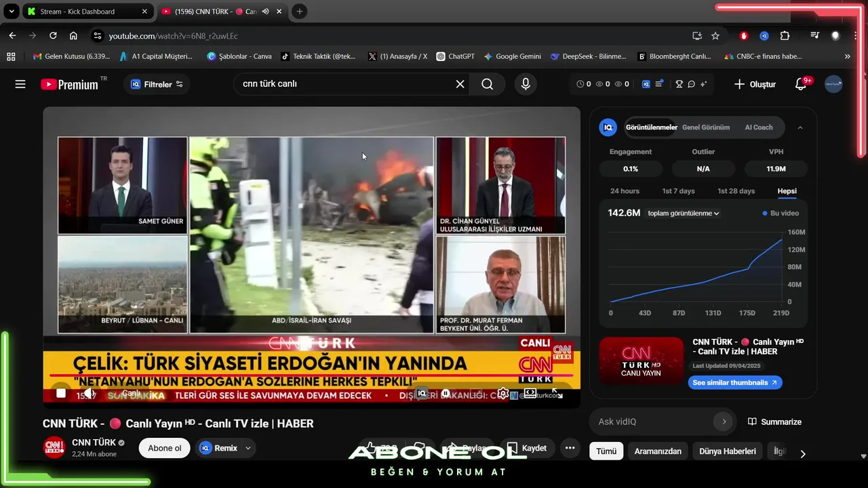
Task: Click the vidIQ trophy icon
Action: (x=679, y=84)
